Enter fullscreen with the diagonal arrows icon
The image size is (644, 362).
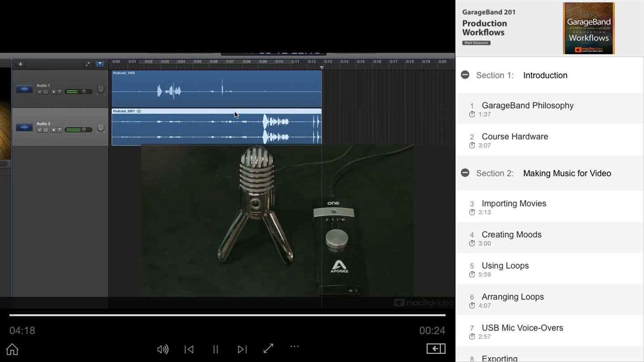[268, 349]
